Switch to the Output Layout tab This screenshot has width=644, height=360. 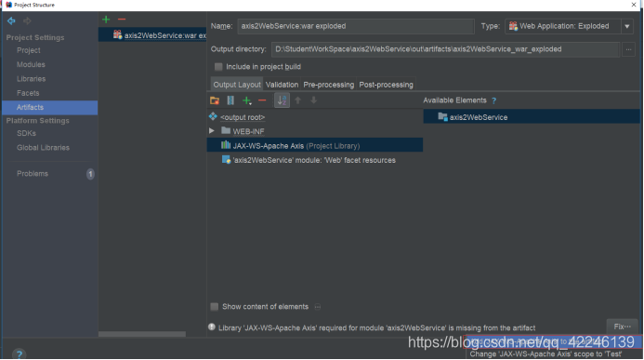point(237,85)
